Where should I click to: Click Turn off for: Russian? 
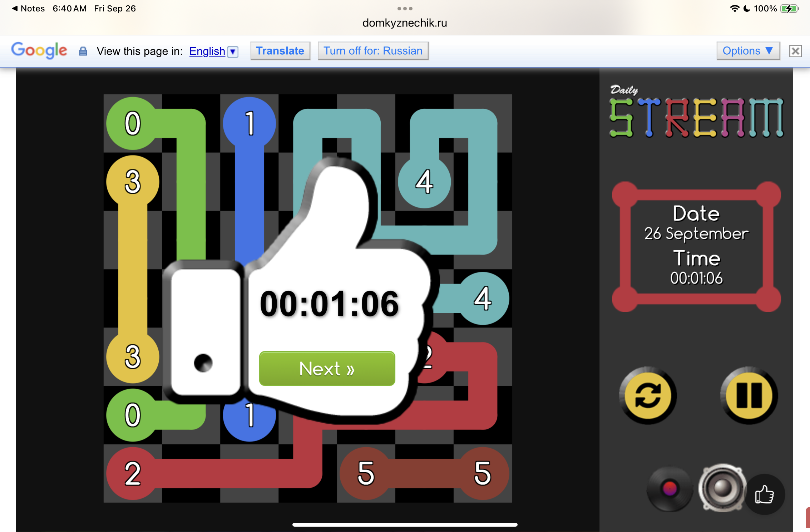(373, 51)
